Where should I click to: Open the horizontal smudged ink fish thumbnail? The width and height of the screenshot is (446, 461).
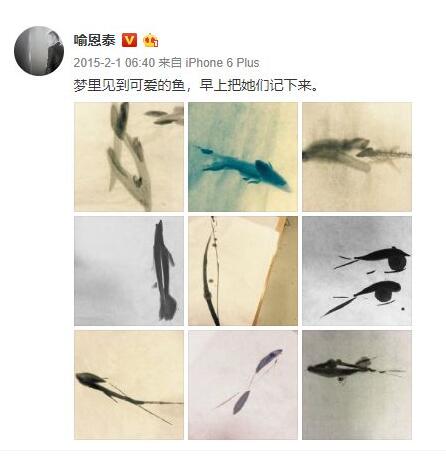[x=357, y=157]
